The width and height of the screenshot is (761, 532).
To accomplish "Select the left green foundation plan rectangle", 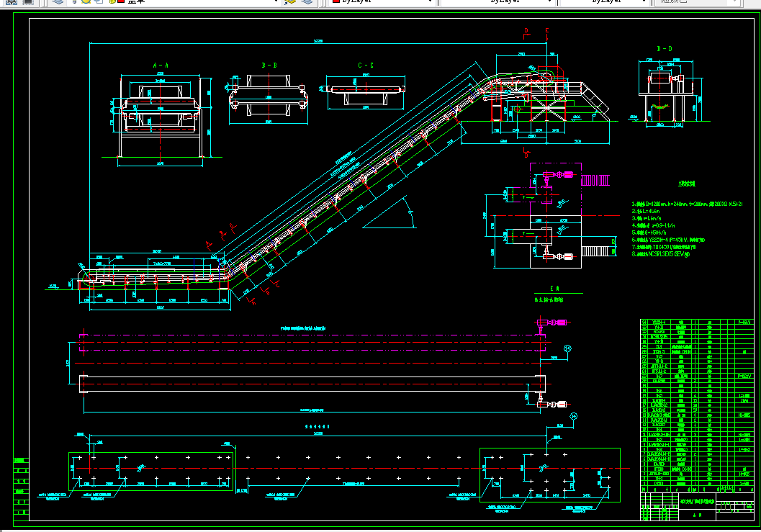I will pyautogui.click(x=151, y=472).
